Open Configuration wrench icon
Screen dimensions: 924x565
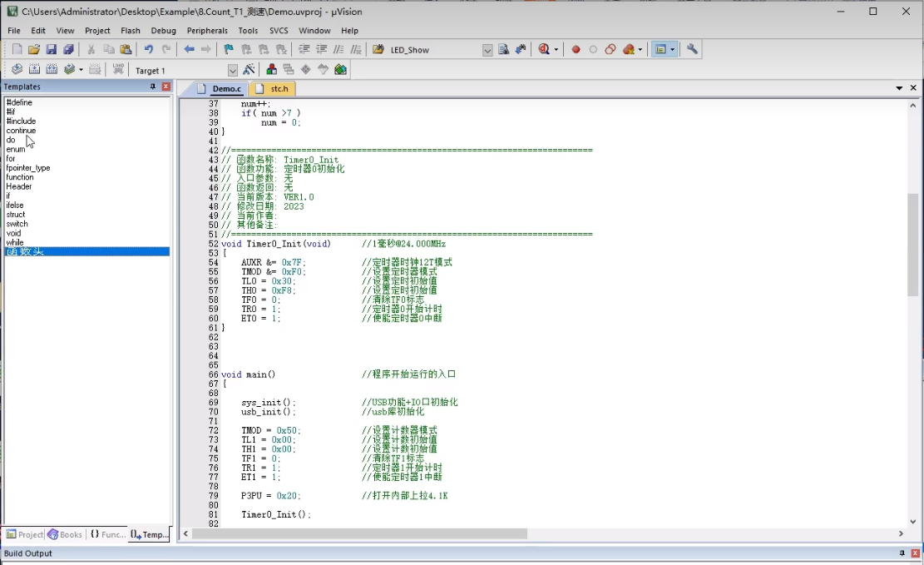pos(693,50)
